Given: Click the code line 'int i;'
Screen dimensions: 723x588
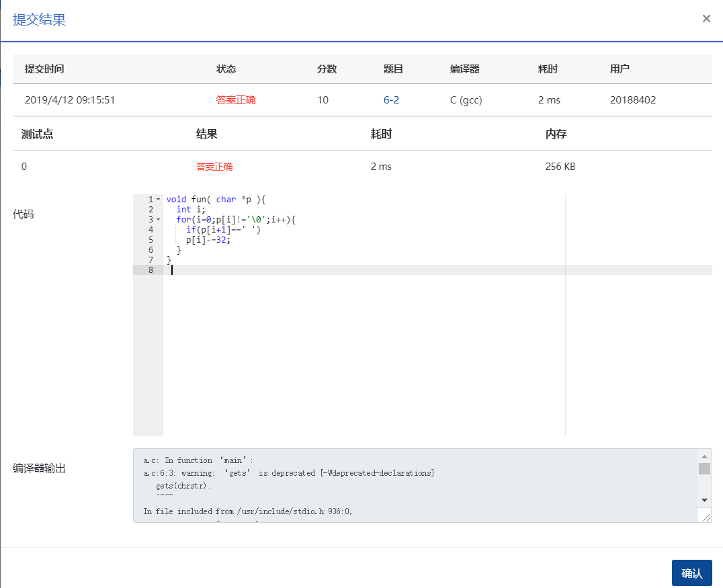Looking at the screenshot, I should 190,210.
